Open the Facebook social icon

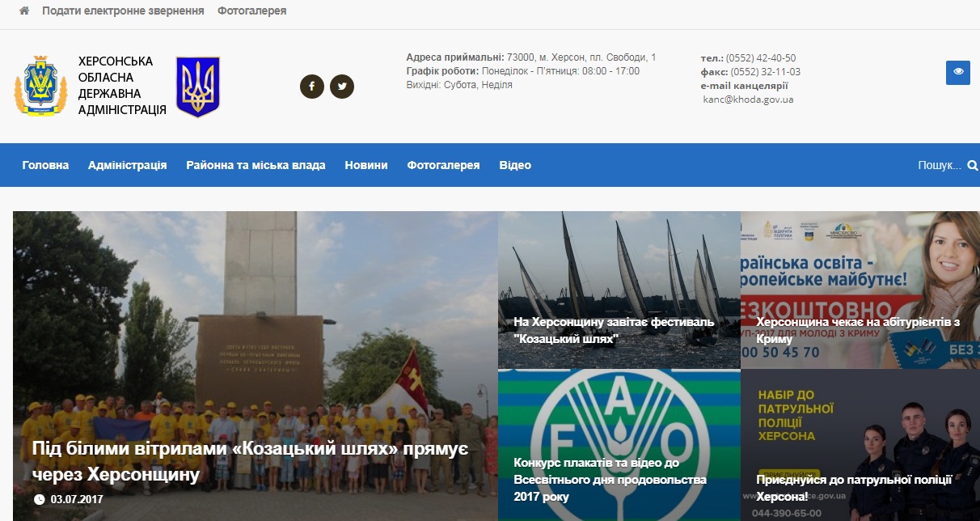(x=312, y=87)
